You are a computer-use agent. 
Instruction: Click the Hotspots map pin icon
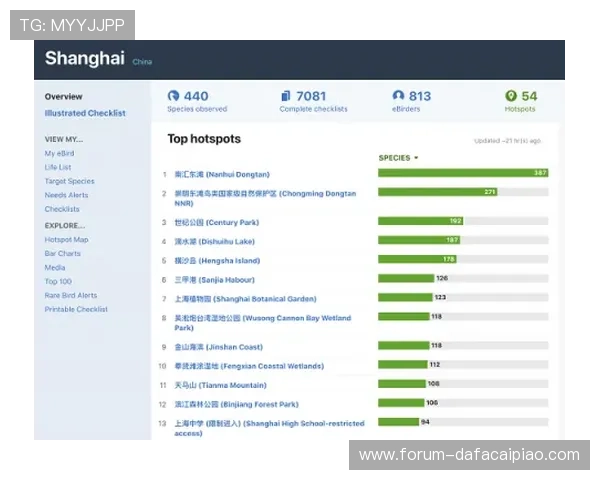pos(511,96)
